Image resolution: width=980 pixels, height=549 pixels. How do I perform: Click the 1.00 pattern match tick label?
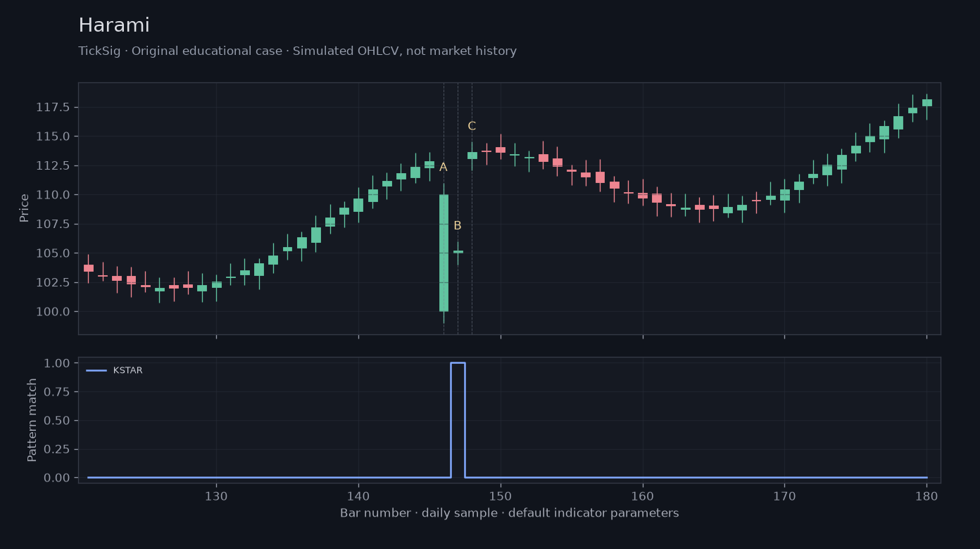57,363
